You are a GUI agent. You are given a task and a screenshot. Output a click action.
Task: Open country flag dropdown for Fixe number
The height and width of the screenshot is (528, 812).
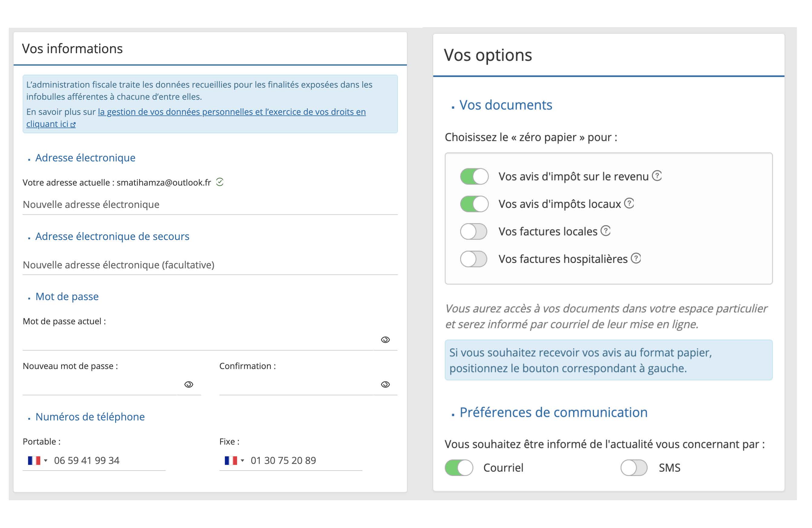(x=234, y=461)
